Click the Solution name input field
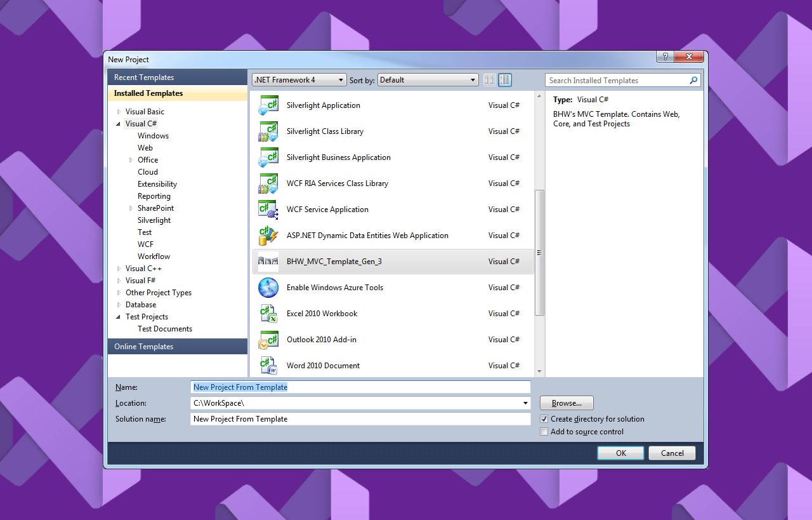 360,419
